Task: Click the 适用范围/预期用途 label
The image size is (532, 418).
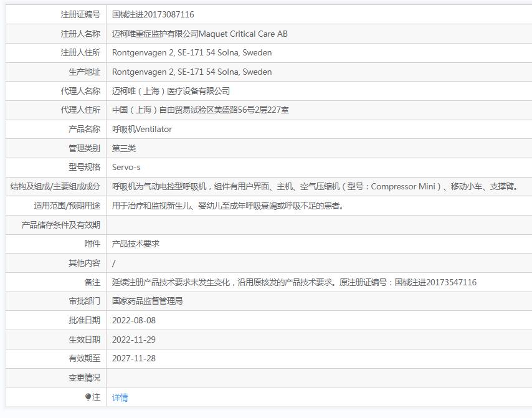Action: pyautogui.click(x=67, y=206)
